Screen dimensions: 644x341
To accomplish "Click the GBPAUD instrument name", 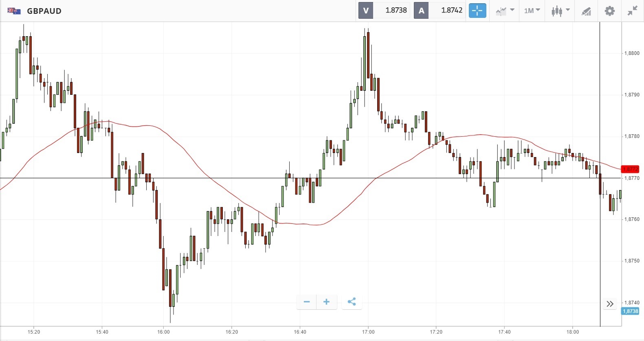I will coord(44,11).
